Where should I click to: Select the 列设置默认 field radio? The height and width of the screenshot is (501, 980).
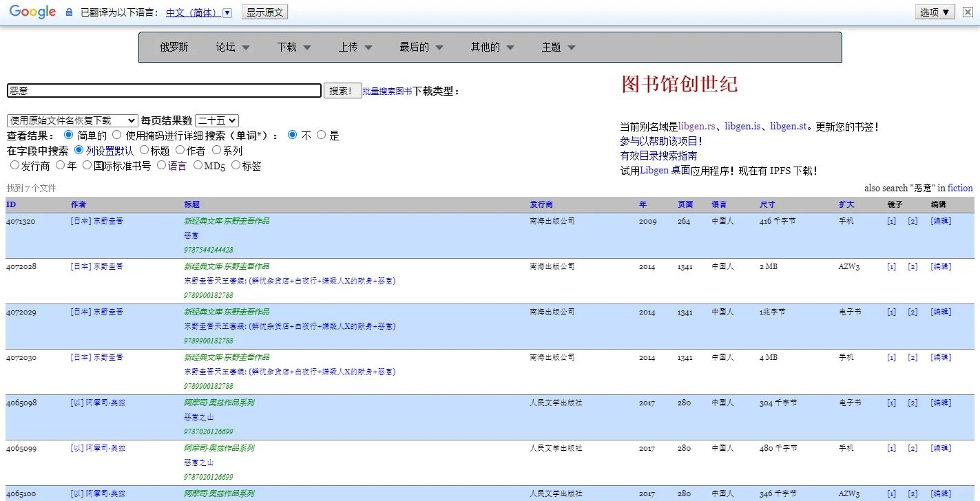tap(79, 149)
